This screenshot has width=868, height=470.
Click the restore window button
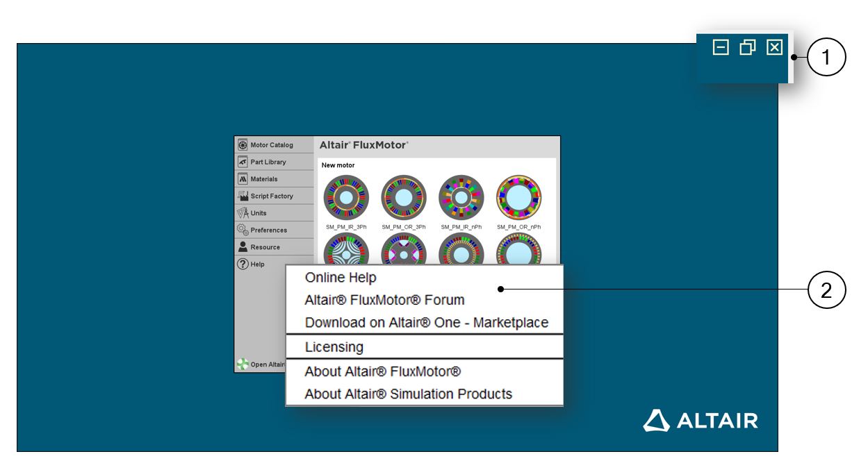[748, 47]
